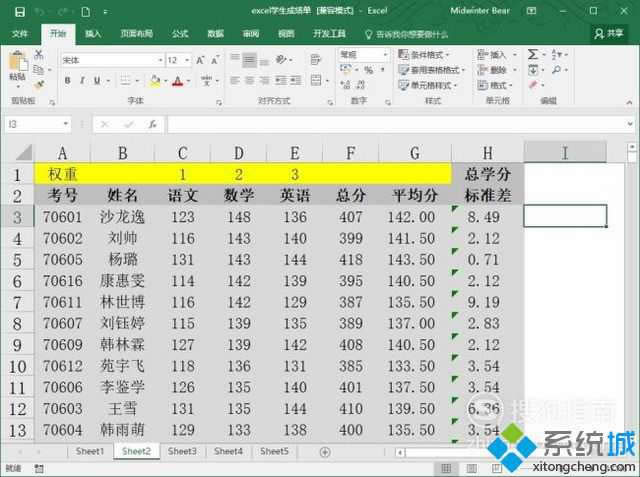Click cell with name 沙龙逸

122,217
